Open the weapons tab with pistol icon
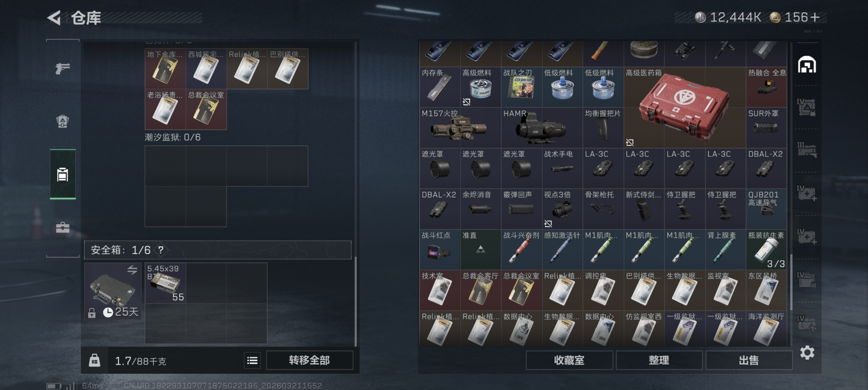Viewport: 868px width, 390px height. [x=63, y=68]
